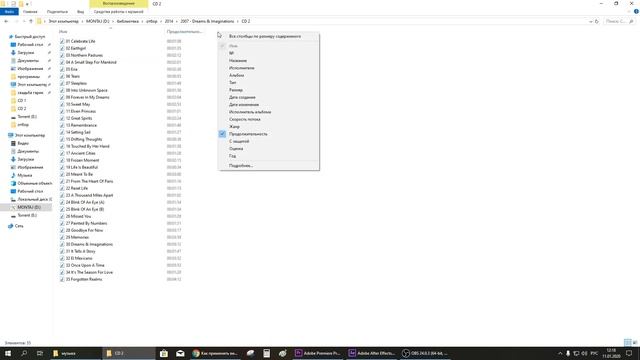Open the Windows Start menu
The image size is (640, 360).
[x=8, y=353]
